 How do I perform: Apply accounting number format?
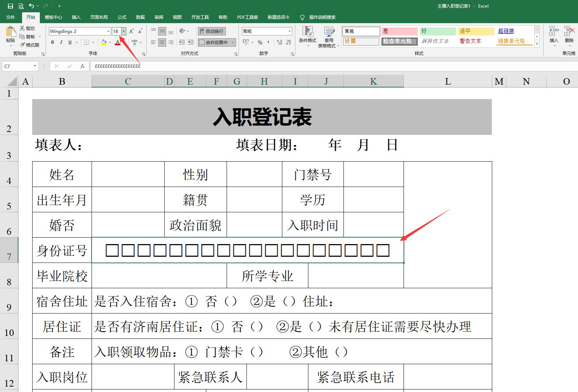246,42
